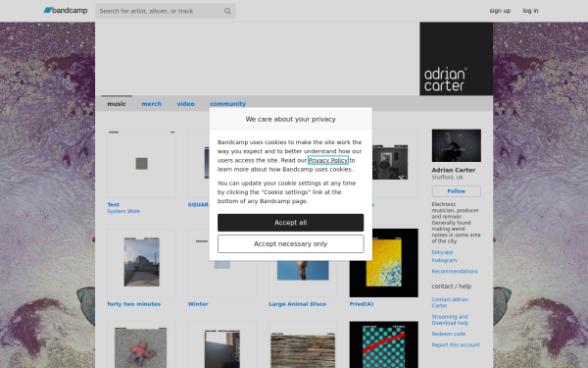This screenshot has height=368, width=588.
Task: Switch to the music tab
Action: click(117, 104)
